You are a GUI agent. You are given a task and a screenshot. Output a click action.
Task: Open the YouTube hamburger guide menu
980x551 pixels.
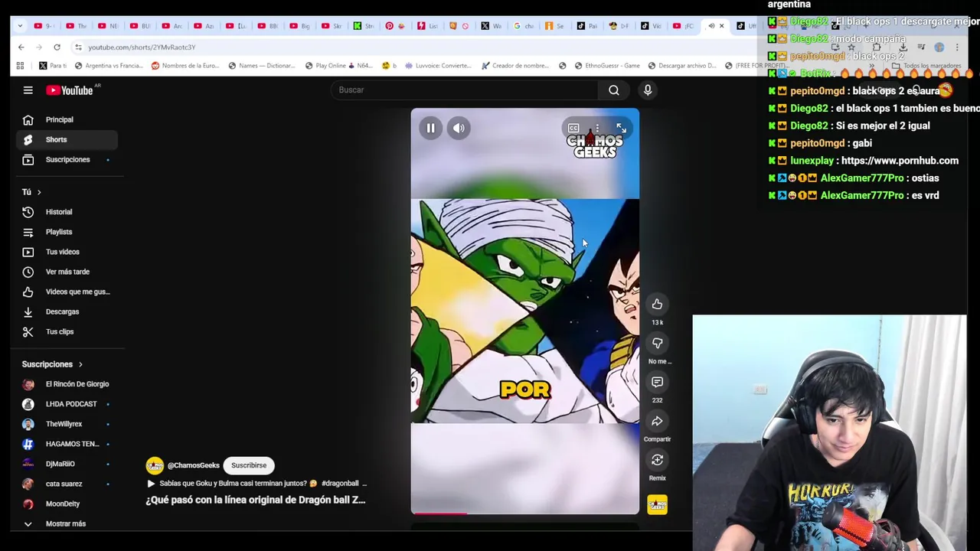[28, 90]
